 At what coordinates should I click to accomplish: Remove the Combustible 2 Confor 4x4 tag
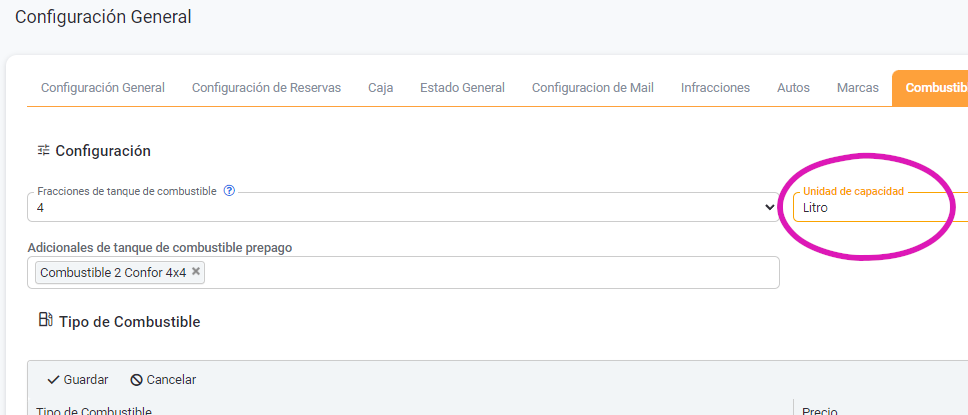point(196,272)
